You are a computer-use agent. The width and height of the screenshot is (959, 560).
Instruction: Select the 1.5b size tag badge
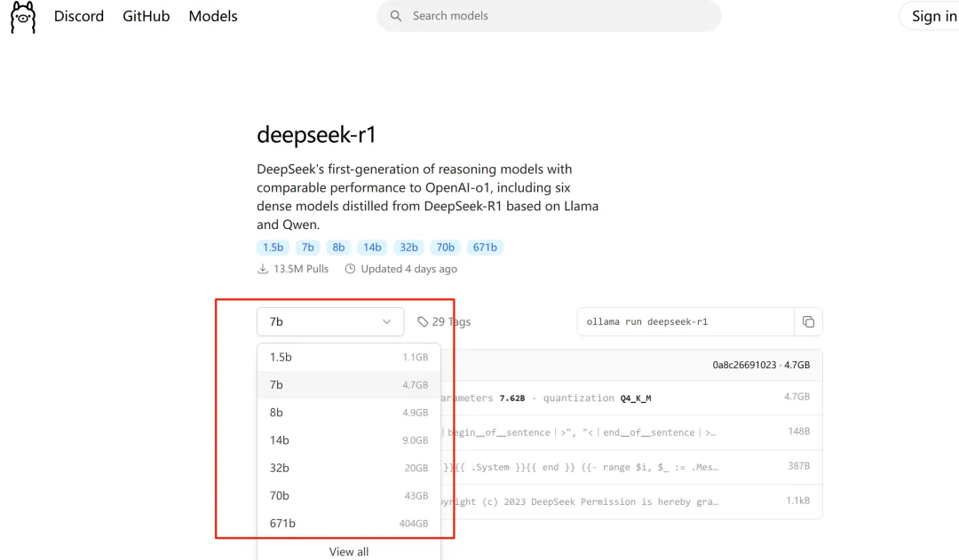tap(273, 247)
